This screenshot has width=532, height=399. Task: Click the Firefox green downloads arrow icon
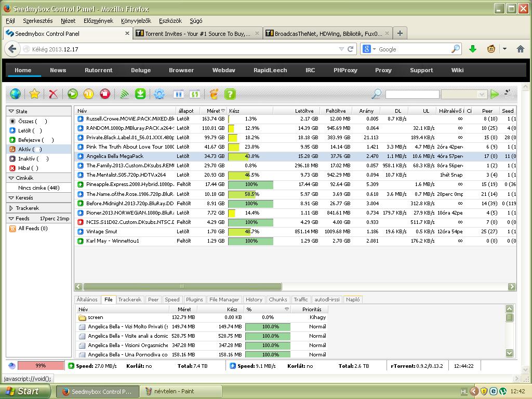tap(473, 49)
